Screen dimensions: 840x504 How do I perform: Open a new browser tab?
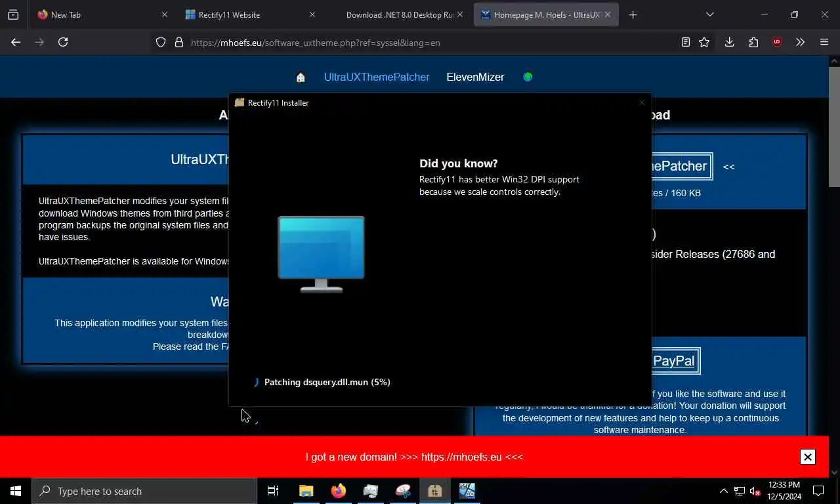click(633, 14)
